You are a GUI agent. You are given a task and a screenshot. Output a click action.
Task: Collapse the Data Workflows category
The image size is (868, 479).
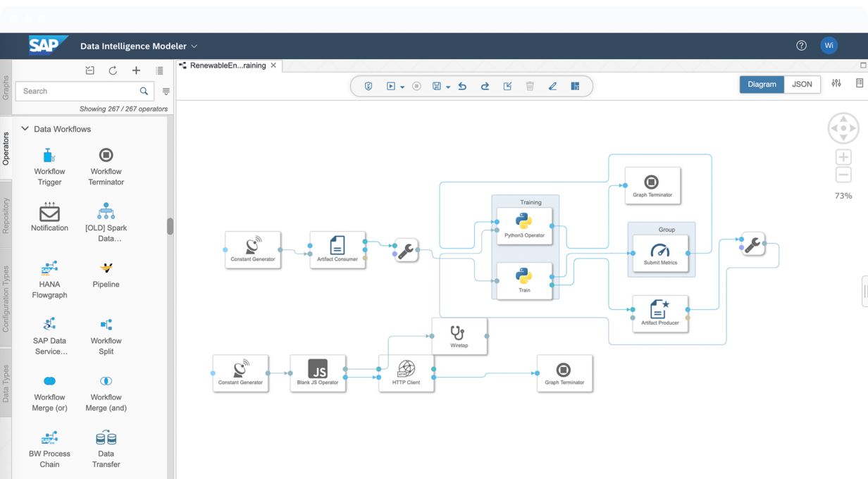(25, 129)
